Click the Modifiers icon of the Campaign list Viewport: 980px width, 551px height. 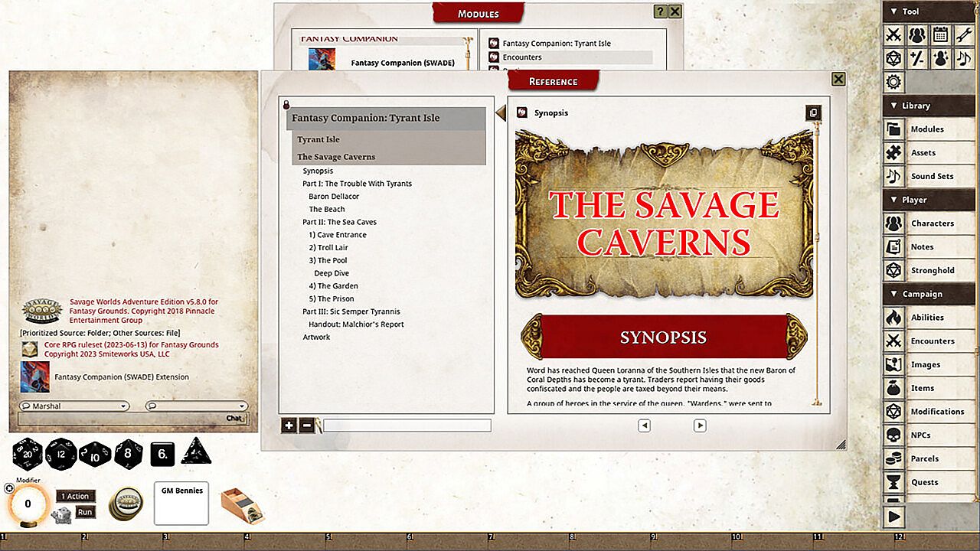tap(893, 412)
